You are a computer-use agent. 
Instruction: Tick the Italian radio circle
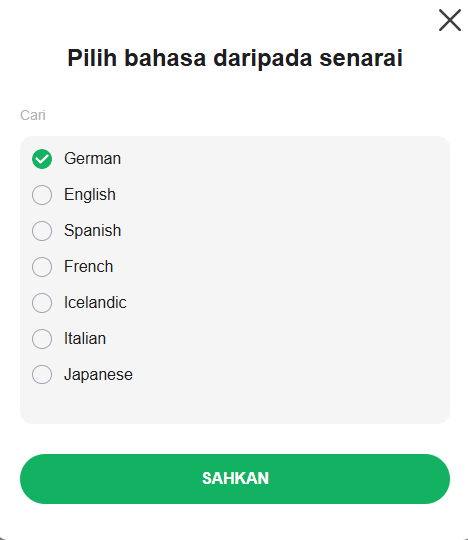click(42, 339)
